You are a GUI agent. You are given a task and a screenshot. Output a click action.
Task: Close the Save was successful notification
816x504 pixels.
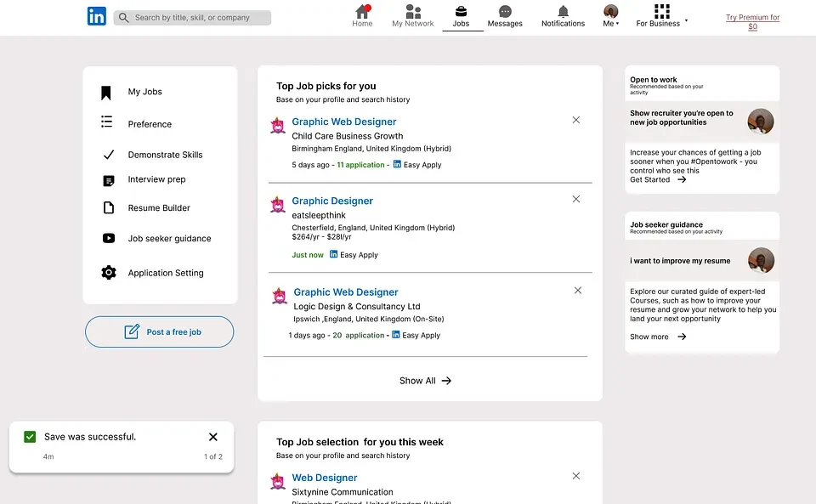coord(212,437)
